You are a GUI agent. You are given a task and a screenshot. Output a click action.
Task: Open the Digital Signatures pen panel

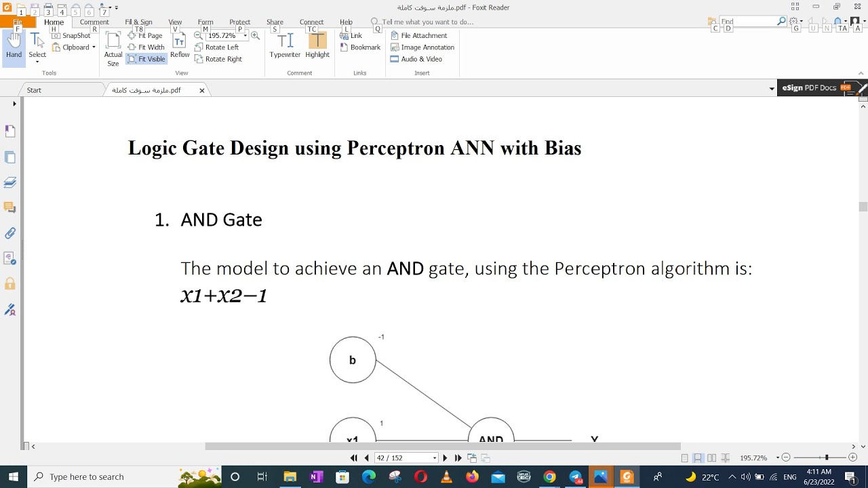[x=10, y=310]
